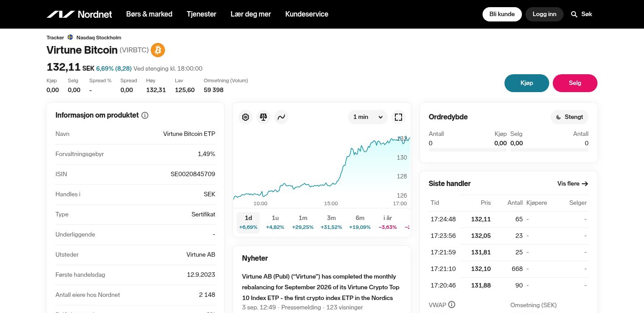The image size is (644, 313).
Task: Open the 1 min interval dropdown
Action: coord(368,117)
